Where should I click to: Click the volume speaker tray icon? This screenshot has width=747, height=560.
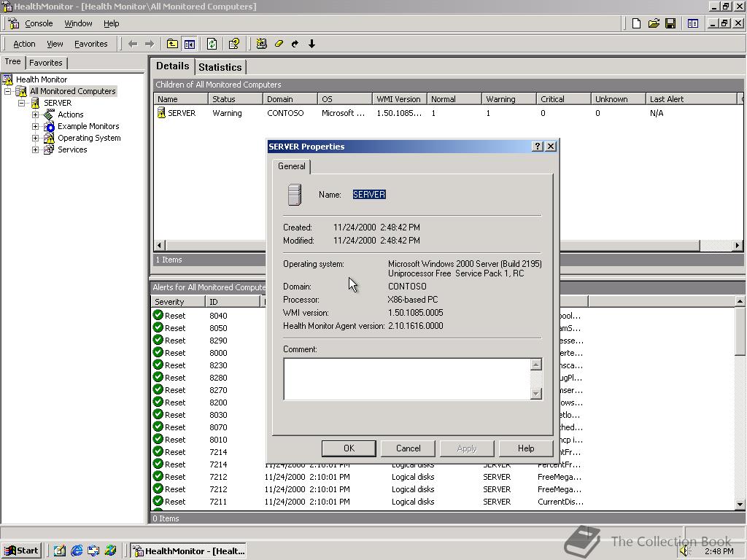(x=685, y=551)
